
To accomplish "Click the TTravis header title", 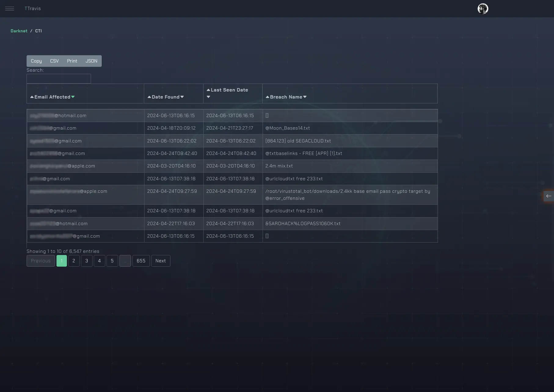I will (x=33, y=9).
